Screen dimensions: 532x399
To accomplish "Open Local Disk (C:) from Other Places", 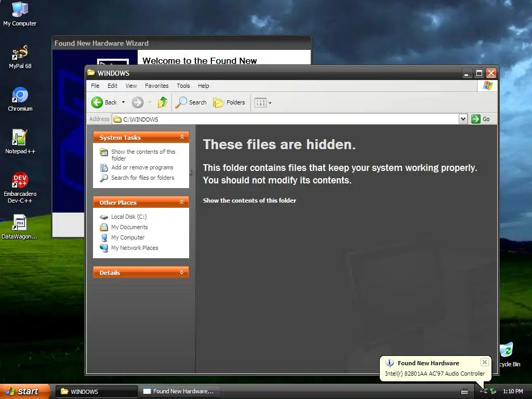I will [x=129, y=217].
